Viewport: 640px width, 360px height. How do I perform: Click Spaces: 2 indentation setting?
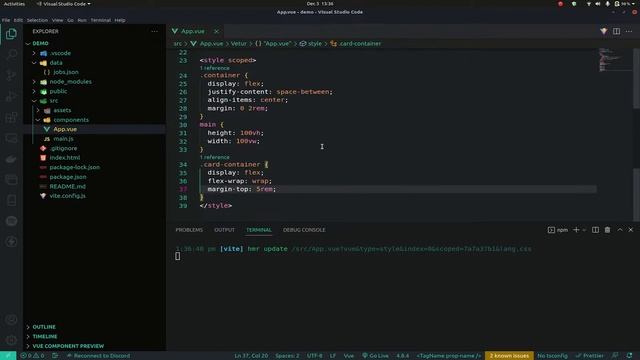click(287, 356)
